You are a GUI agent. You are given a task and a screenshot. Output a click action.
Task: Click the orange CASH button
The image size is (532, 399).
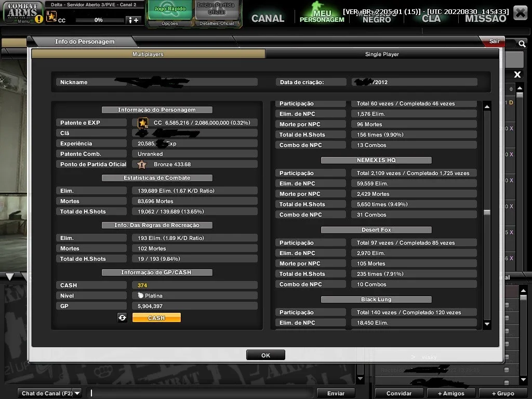(156, 318)
